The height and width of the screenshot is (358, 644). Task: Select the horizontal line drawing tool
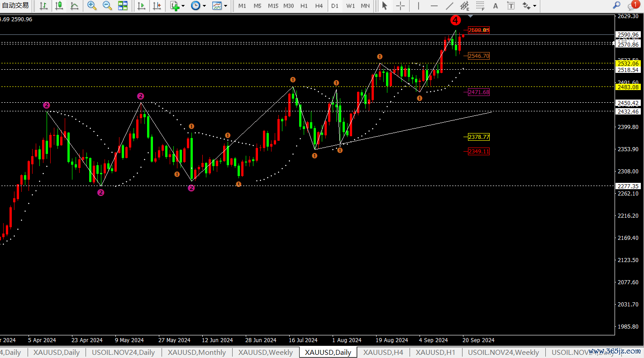434,6
